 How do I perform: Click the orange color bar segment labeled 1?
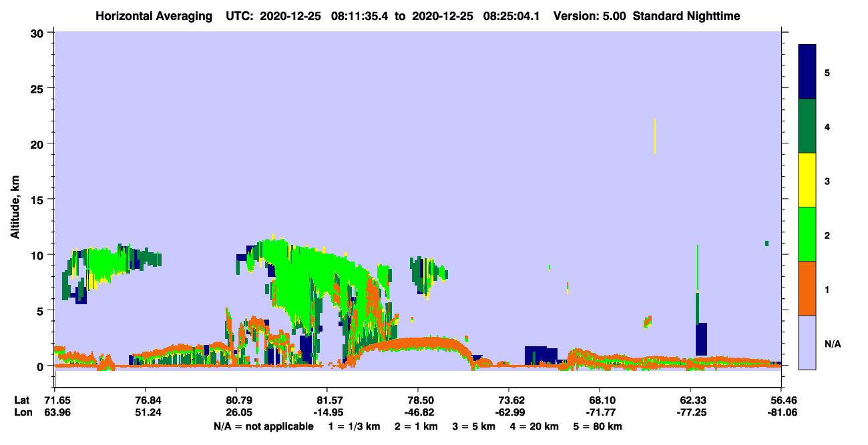807,288
